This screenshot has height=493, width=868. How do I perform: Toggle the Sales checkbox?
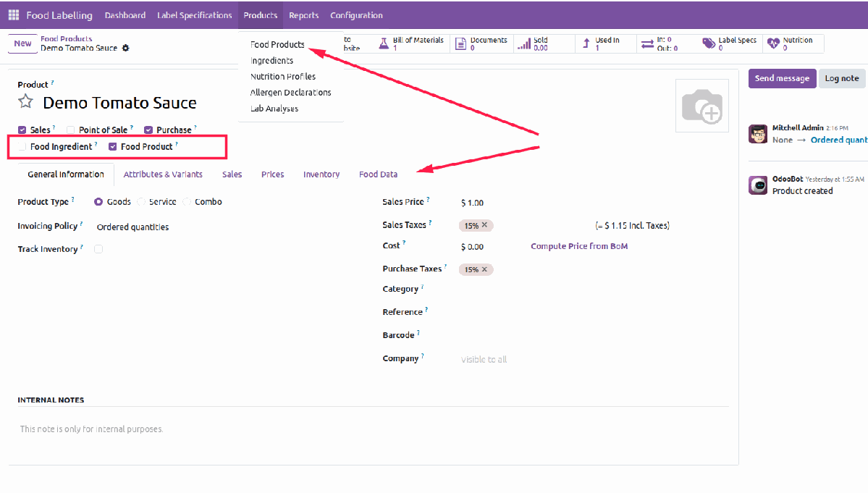click(x=22, y=130)
